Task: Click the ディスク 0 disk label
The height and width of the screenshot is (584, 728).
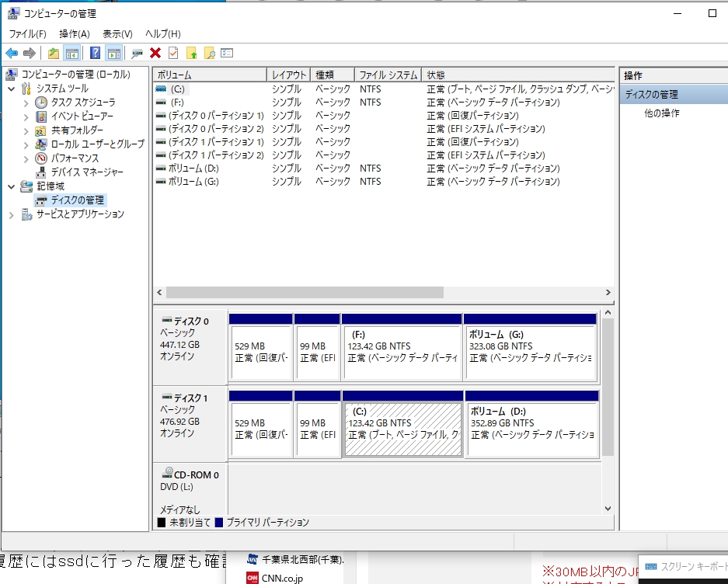Action: click(190, 346)
